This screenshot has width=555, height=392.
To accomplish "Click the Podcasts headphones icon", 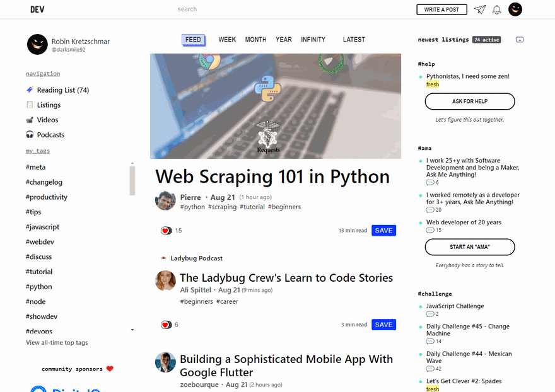I will tap(30, 134).
